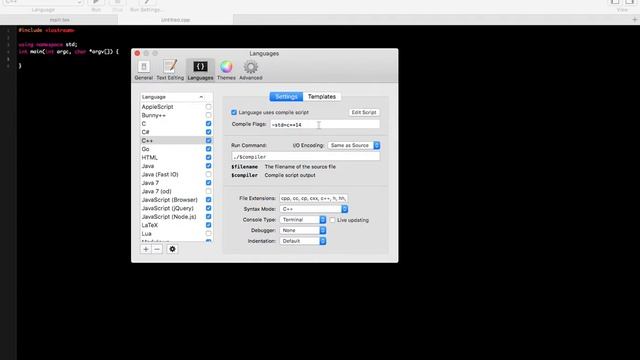Switch to the Settings tab
The width and height of the screenshot is (640, 360).
286,97
